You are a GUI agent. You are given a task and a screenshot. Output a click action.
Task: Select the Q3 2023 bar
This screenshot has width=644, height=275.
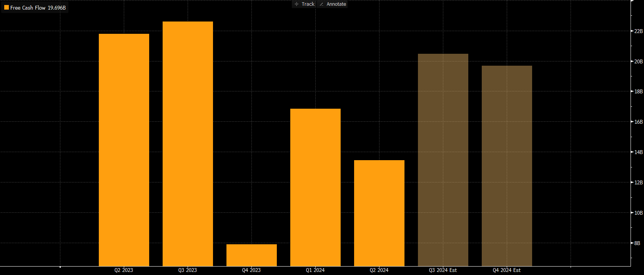click(x=188, y=144)
